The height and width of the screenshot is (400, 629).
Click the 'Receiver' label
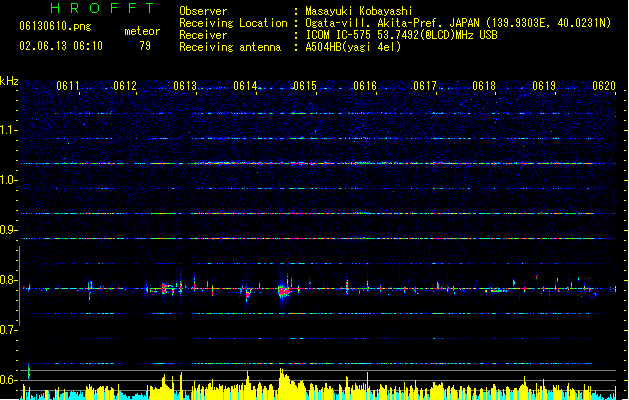point(203,35)
